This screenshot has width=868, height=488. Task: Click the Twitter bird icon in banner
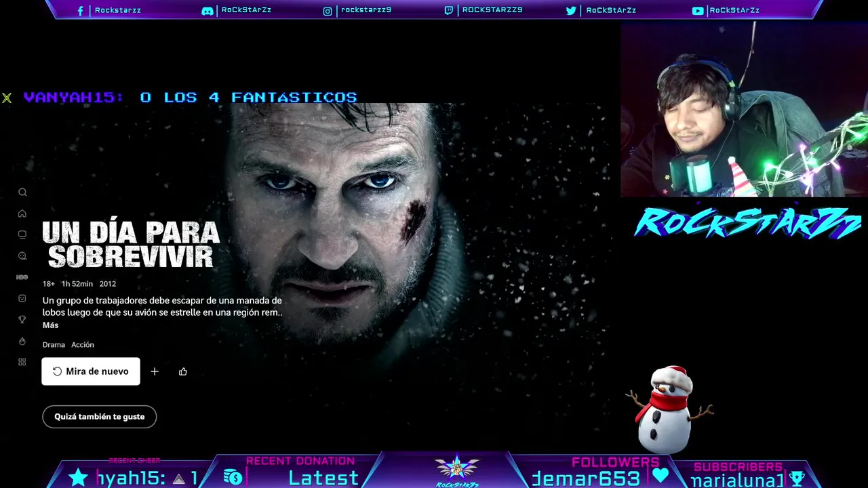571,11
